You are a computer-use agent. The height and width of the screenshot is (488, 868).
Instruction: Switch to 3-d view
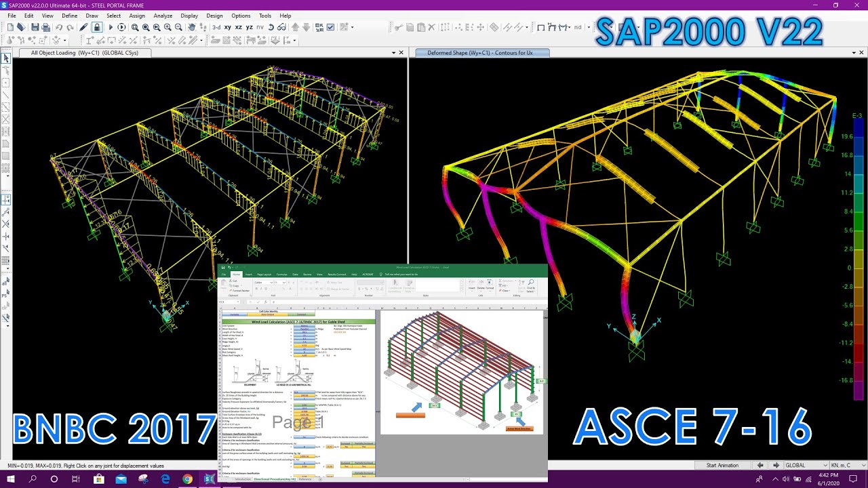[x=216, y=27]
